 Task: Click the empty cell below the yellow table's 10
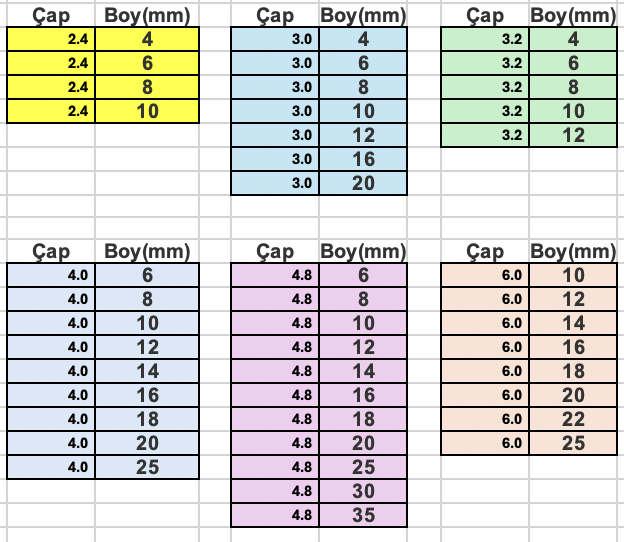(x=147, y=135)
